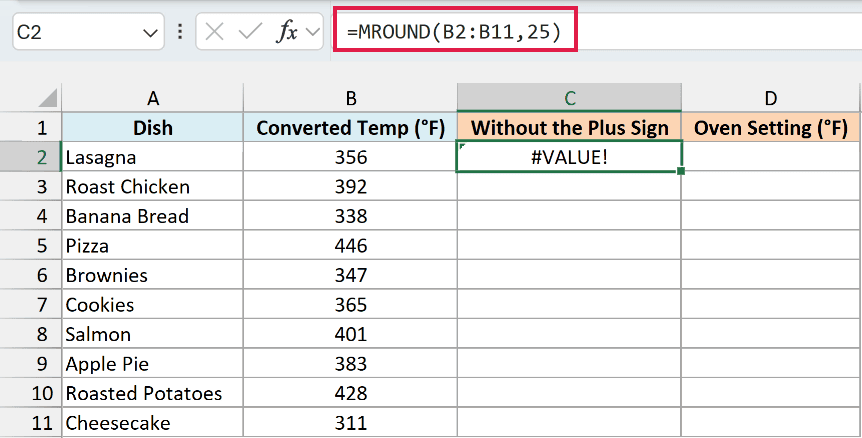Select row 2 header
862x438 pixels.
pyautogui.click(x=31, y=157)
